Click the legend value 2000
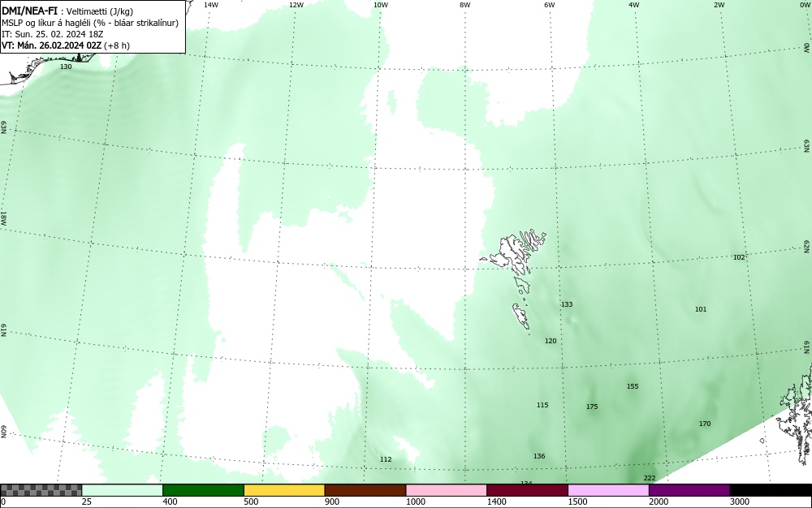 pyautogui.click(x=659, y=502)
